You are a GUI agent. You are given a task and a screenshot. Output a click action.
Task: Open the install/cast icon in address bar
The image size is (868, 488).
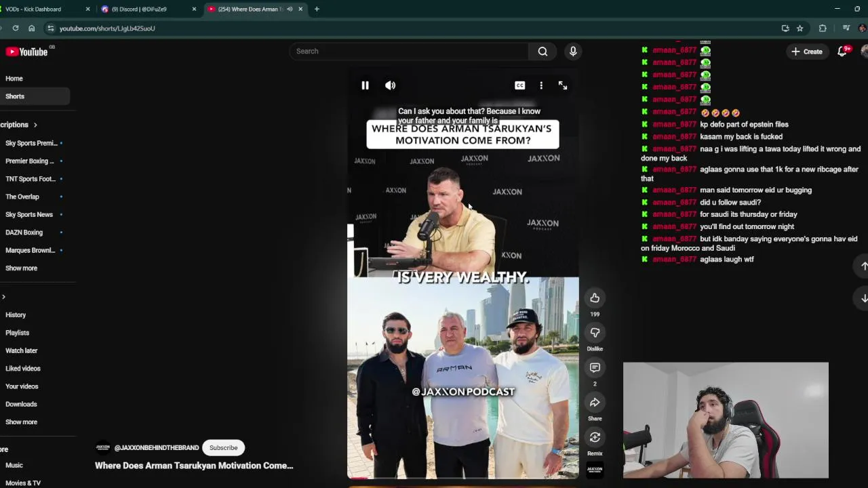tap(785, 28)
